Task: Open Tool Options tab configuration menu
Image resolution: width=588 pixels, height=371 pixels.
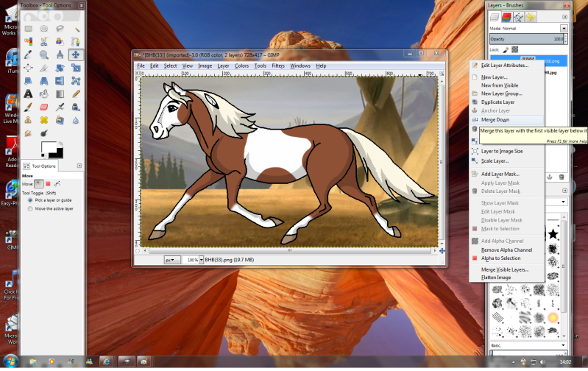Action: (x=79, y=166)
